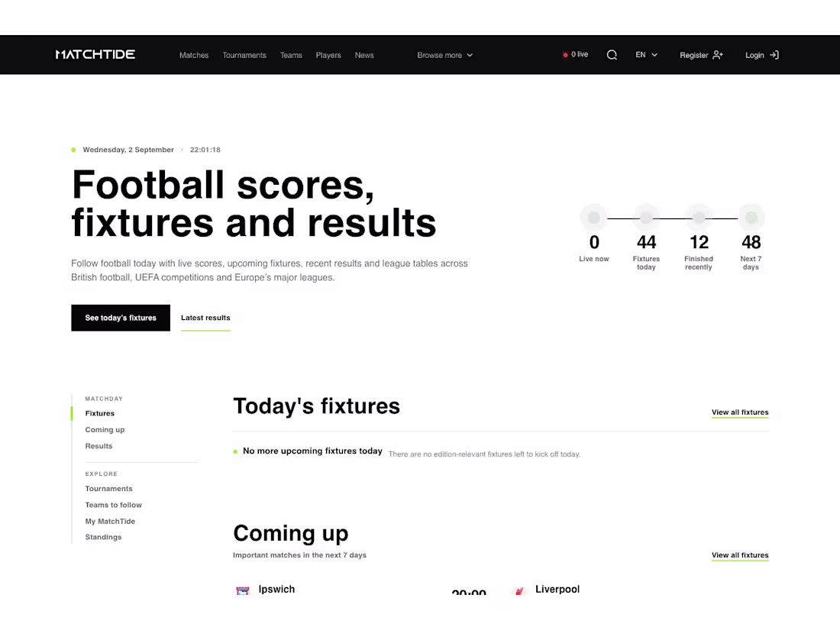Open Standings in the Explore sidebar
Screen dimensions: 840x630
click(103, 537)
